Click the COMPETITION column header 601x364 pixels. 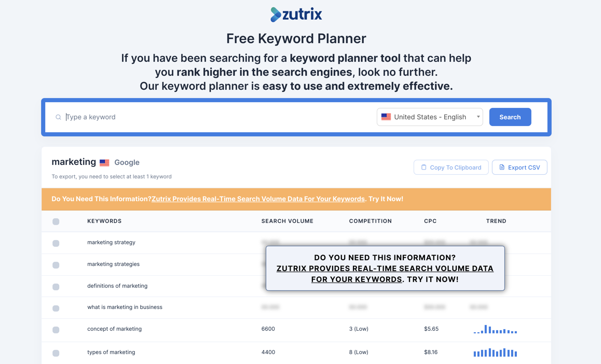[x=370, y=221]
